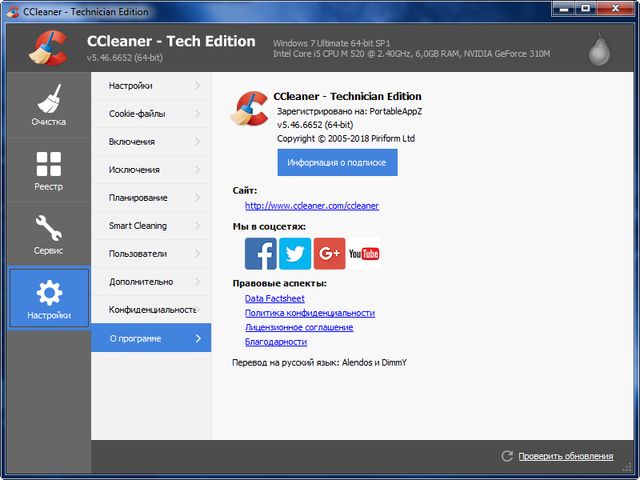Viewport: 640px width, 480px height.
Task: Select the Настройки gear section
Action: pyautogui.click(x=49, y=299)
